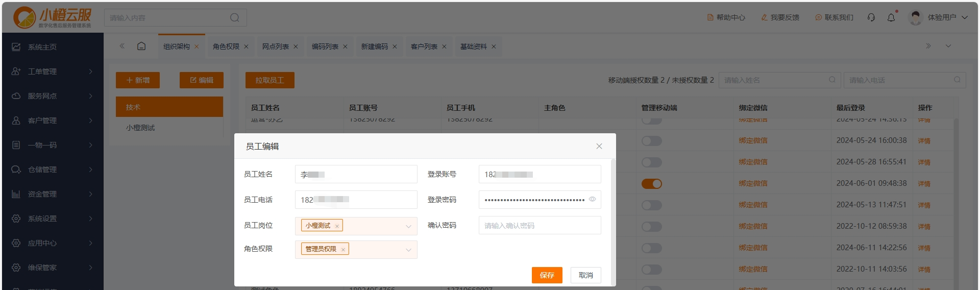Open 帮助中心 link in header
The width and height of the screenshot is (980, 290).
(x=726, y=17)
